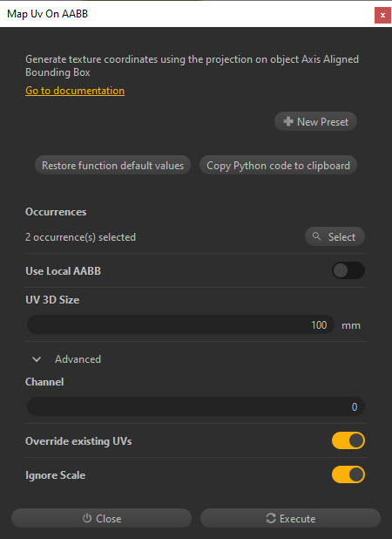This screenshot has width=392, height=539.
Task: Click the magnifier icon beside Select
Action: (x=316, y=236)
